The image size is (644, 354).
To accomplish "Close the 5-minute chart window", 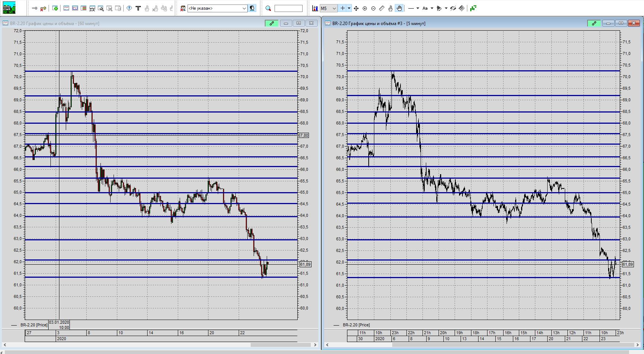I will 634,23.
